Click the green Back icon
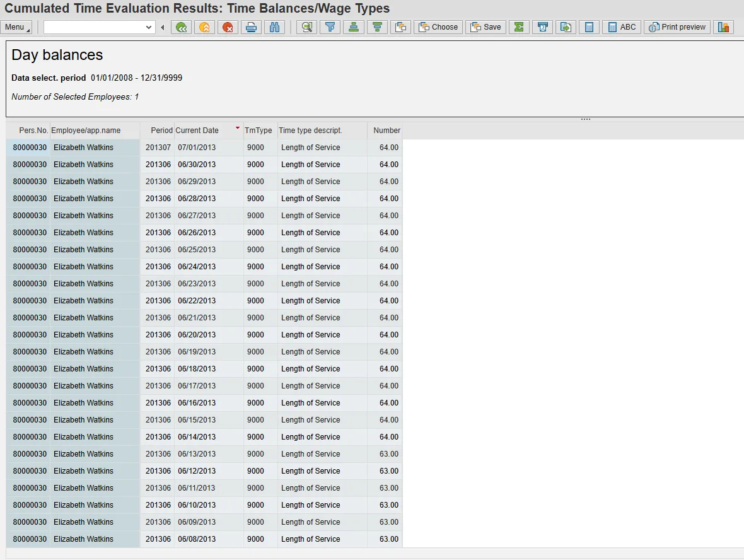This screenshot has height=560, width=744. pyautogui.click(x=181, y=27)
